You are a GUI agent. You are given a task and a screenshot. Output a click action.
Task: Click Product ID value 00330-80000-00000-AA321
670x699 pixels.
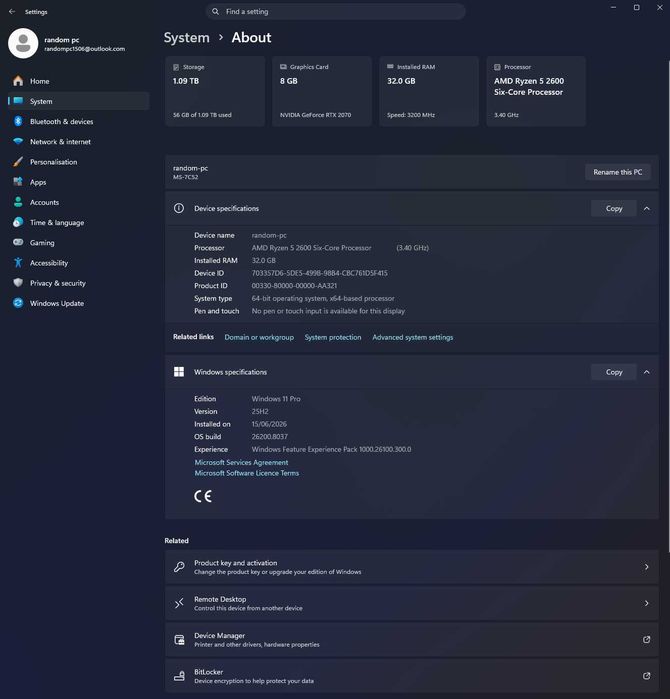[294, 286]
